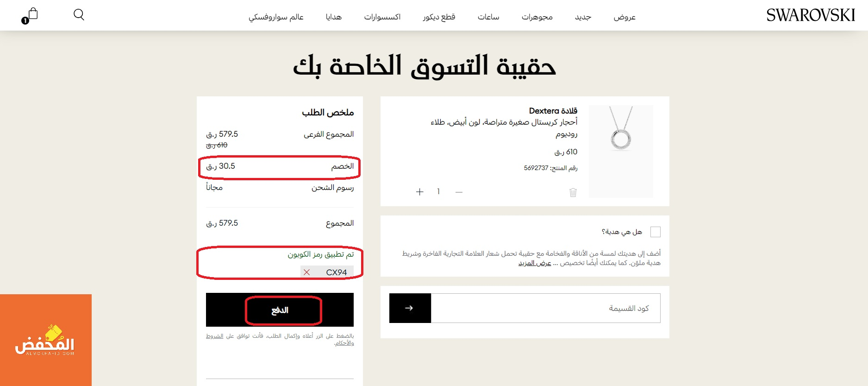This screenshot has height=386, width=868.
Task: Tick the 'هل هي هدية؟' gift checkbox
Action: coord(655,232)
